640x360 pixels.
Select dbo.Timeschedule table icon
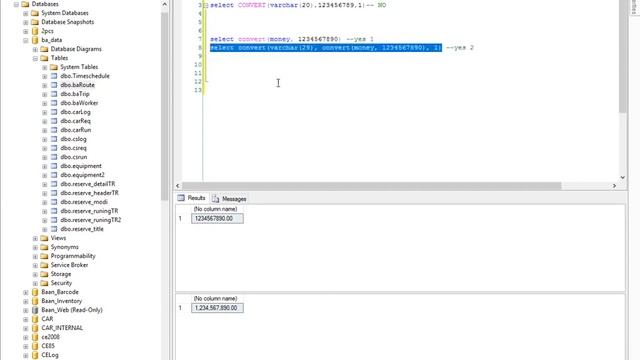54,76
